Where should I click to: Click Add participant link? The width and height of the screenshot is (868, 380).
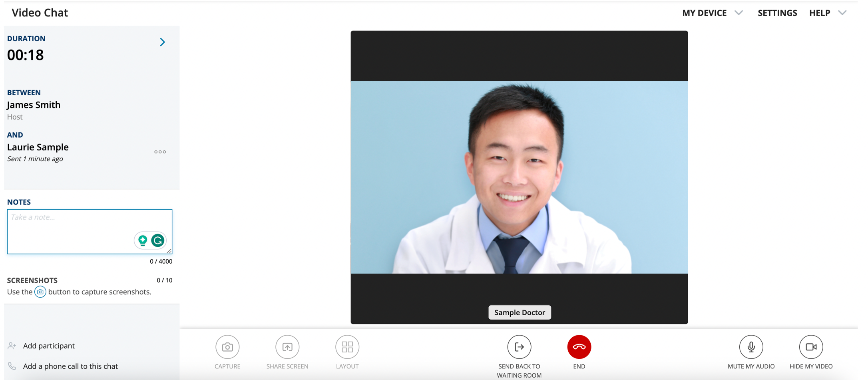pos(49,346)
